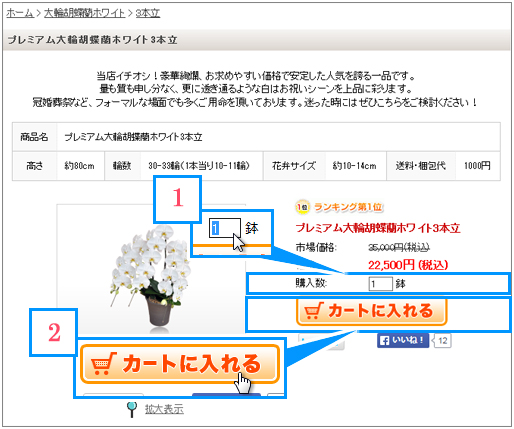This screenshot has height=429, width=514.
Task: Click the step number 1 callout box
Action: click(x=178, y=198)
